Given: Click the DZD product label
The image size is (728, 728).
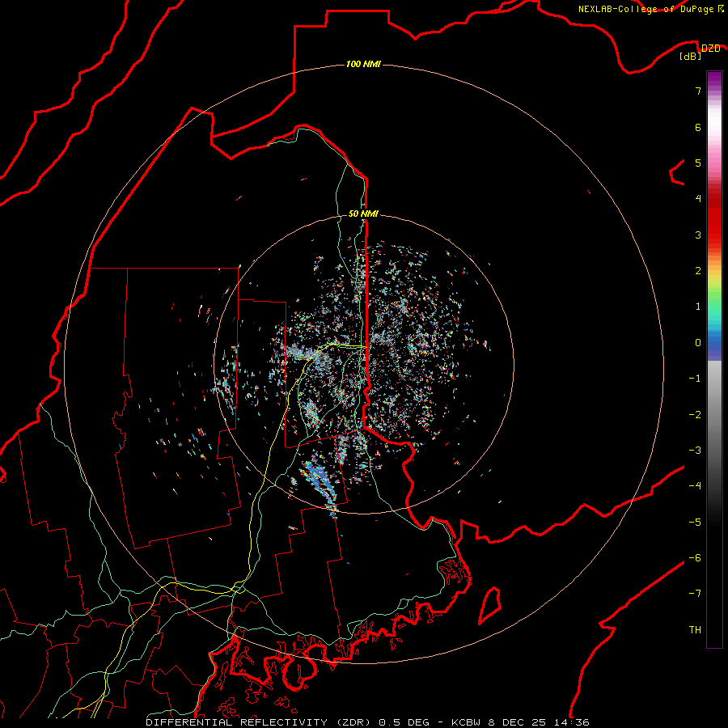Looking at the screenshot, I should [x=710, y=48].
